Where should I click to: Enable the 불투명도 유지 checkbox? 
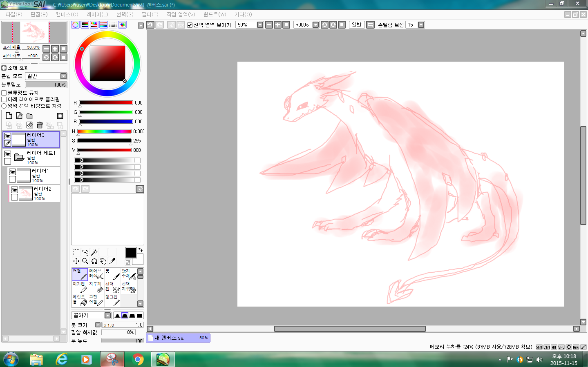[4, 93]
